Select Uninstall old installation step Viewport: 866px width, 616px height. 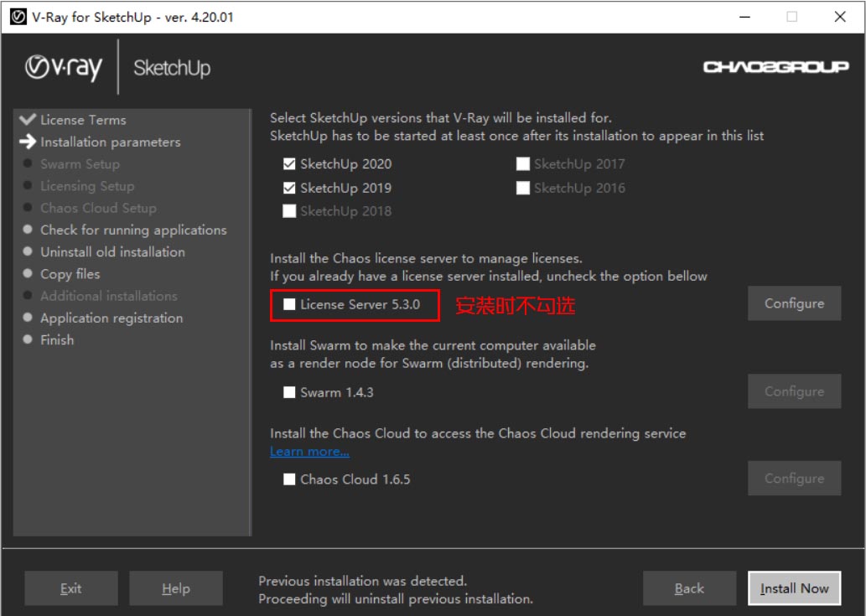coord(112,251)
